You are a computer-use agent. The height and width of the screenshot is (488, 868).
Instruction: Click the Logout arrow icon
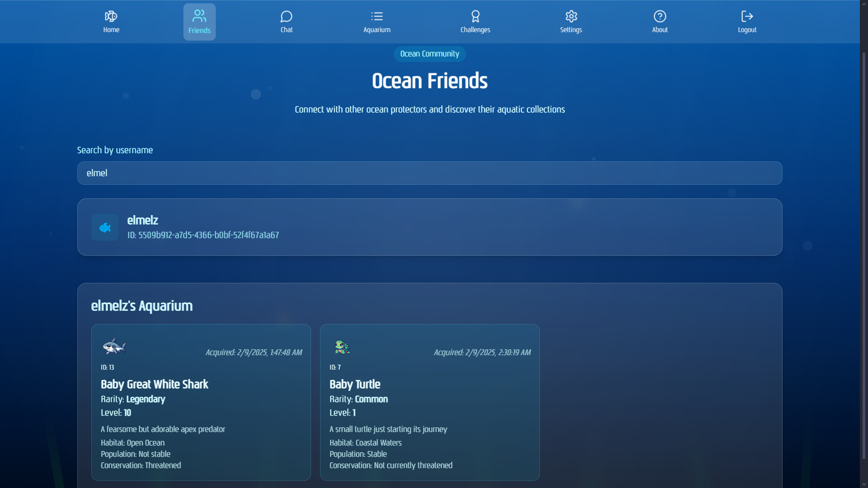pyautogui.click(x=747, y=17)
